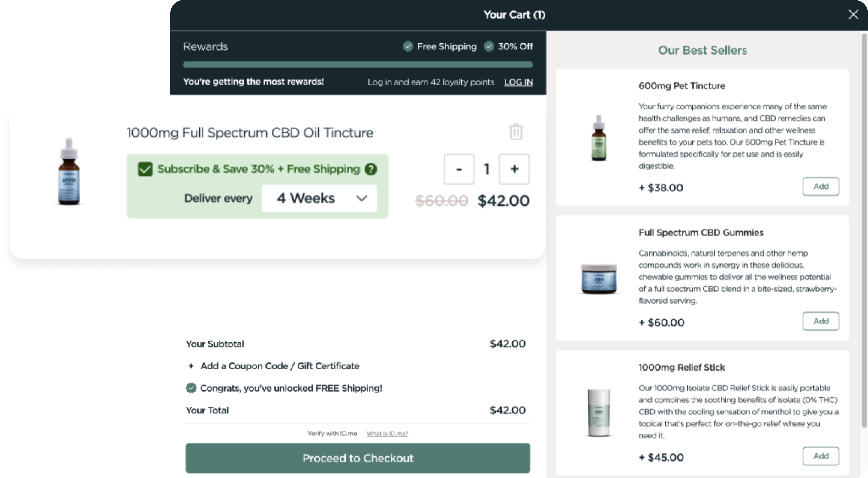This screenshot has width=868, height=478.
Task: Open Subscribe & Save help question mark
Action: pyautogui.click(x=371, y=169)
